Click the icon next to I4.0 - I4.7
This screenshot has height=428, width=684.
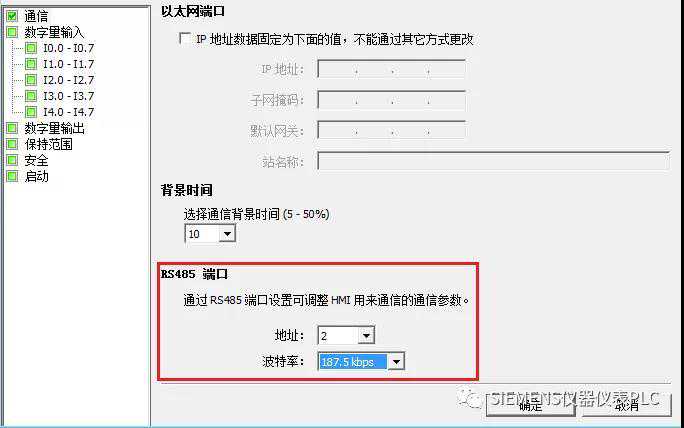click(31, 112)
